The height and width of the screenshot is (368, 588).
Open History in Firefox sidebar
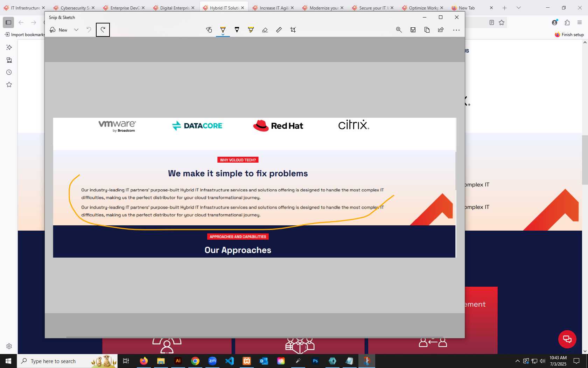[x=9, y=72]
